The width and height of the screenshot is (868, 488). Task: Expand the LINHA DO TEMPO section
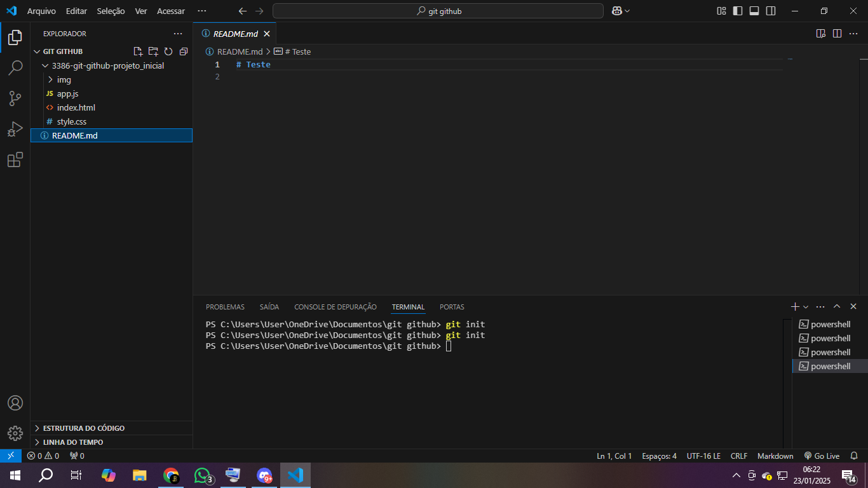click(x=111, y=442)
